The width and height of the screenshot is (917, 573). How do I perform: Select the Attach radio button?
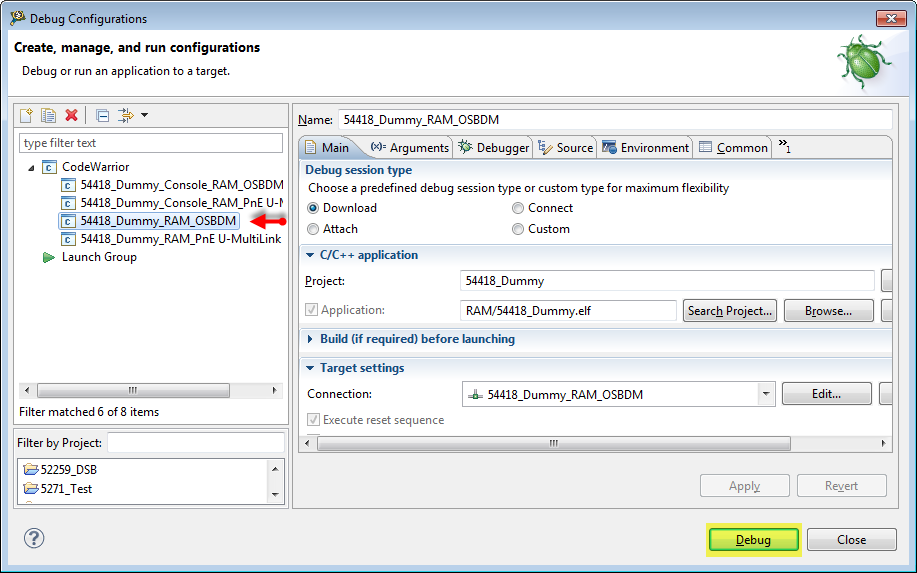coord(313,229)
